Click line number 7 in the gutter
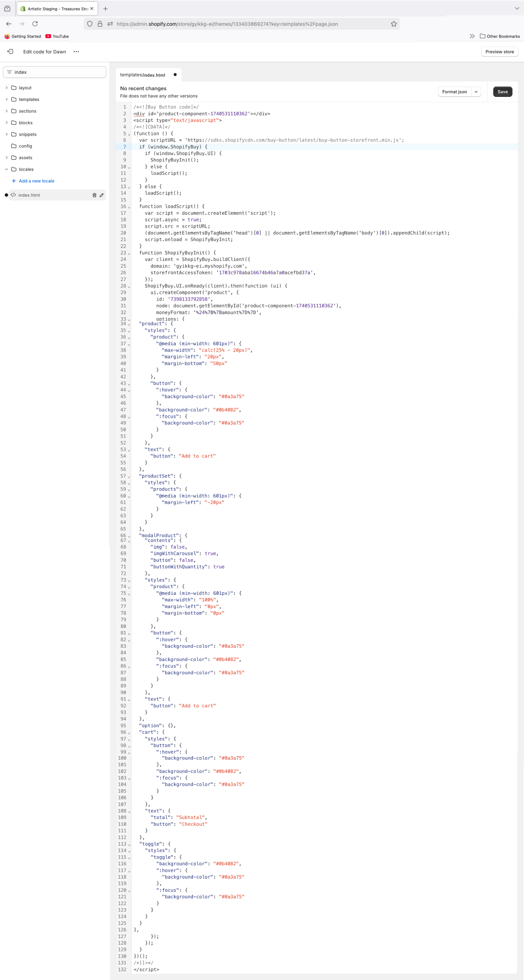 (125, 147)
